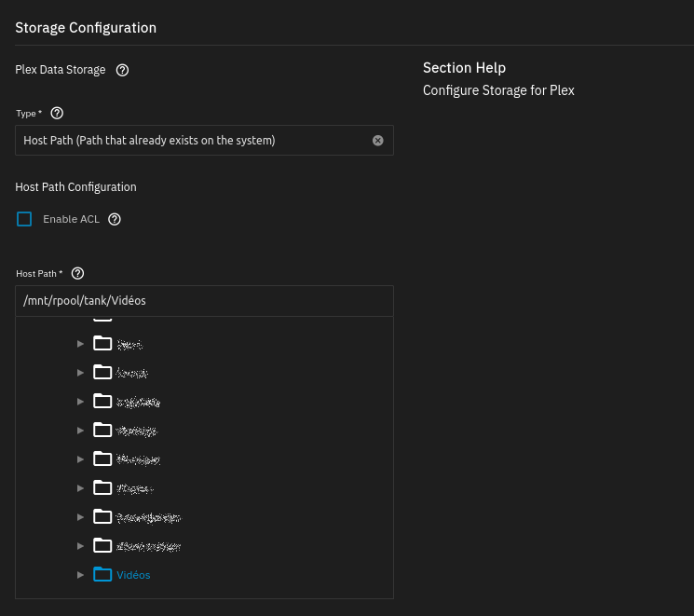Select the Vidéos folder name
The height and width of the screenshot is (616, 694).
pyautogui.click(x=133, y=575)
